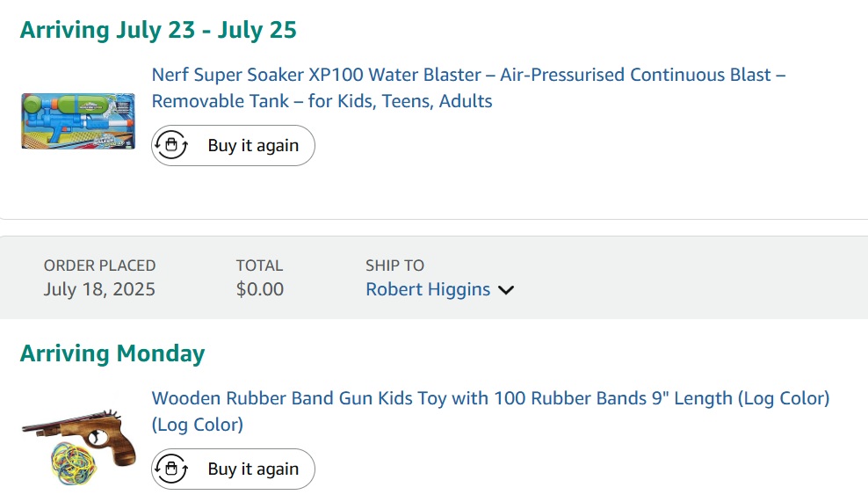This screenshot has width=868, height=502.
Task: Expand the chevron next to Robert Higgins
Action: tap(506, 290)
